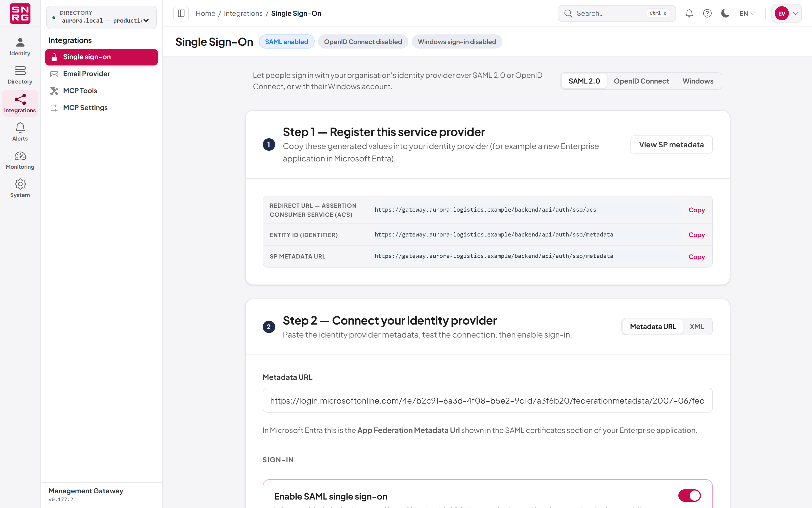
Task: Open the EN language dropdown
Action: 747,14
